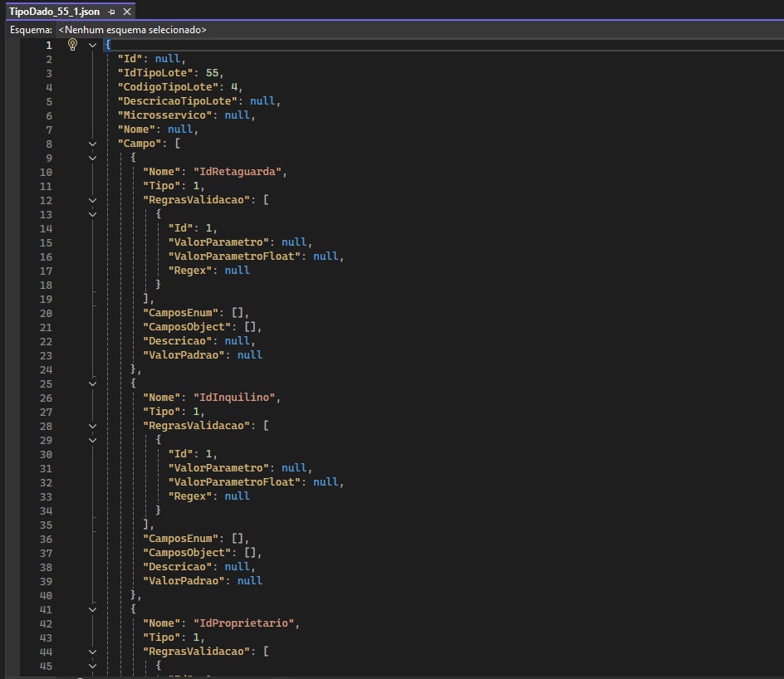Viewport: 784px width, 679px height.
Task: Open the Esquema schema selector dropdown
Action: click(x=133, y=29)
